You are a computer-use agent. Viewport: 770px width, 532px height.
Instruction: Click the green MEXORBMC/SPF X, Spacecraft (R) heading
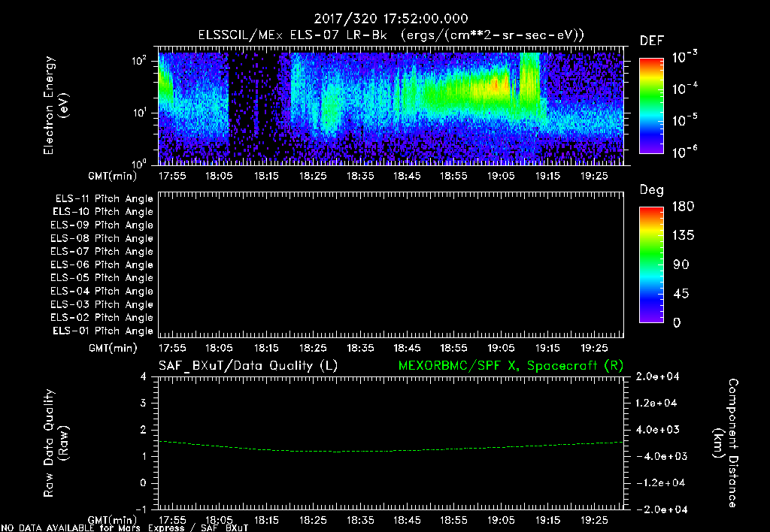coord(511,366)
